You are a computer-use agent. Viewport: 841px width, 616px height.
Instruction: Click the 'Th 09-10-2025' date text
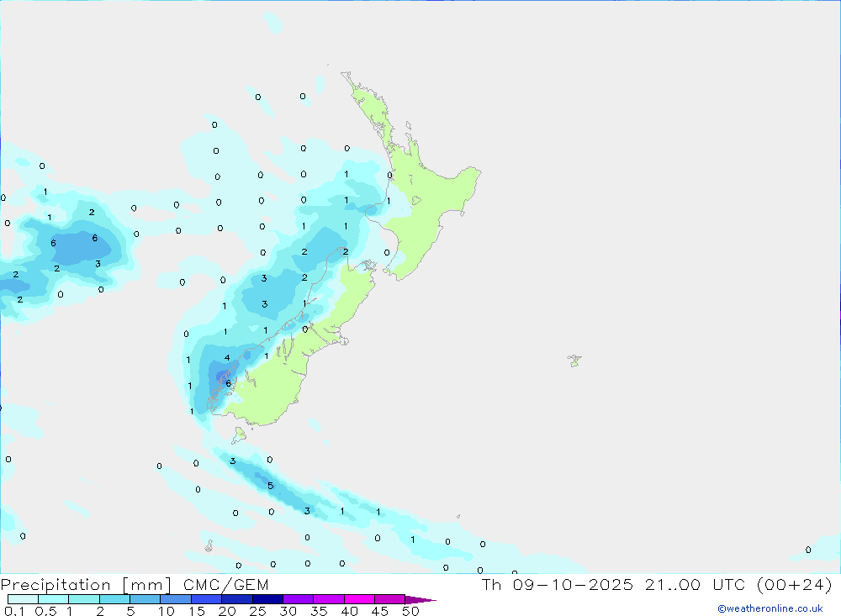click(x=558, y=585)
